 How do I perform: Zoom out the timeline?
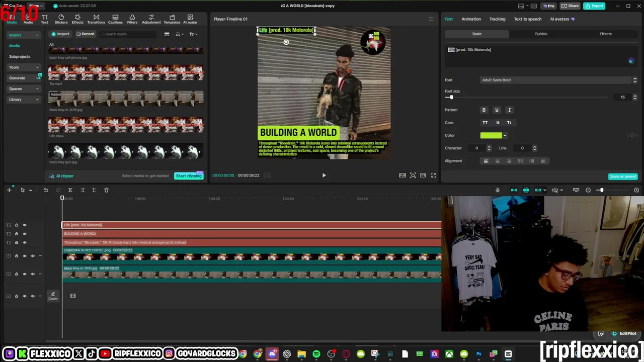pyautogui.click(x=588, y=190)
